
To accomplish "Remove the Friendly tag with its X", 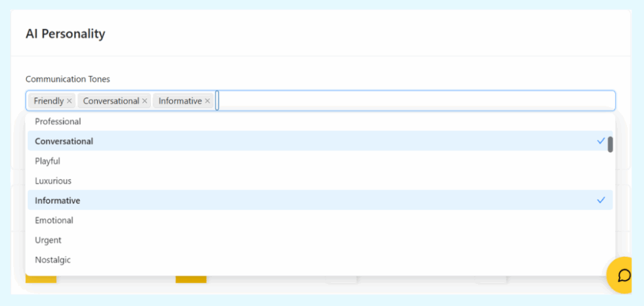I will (70, 101).
